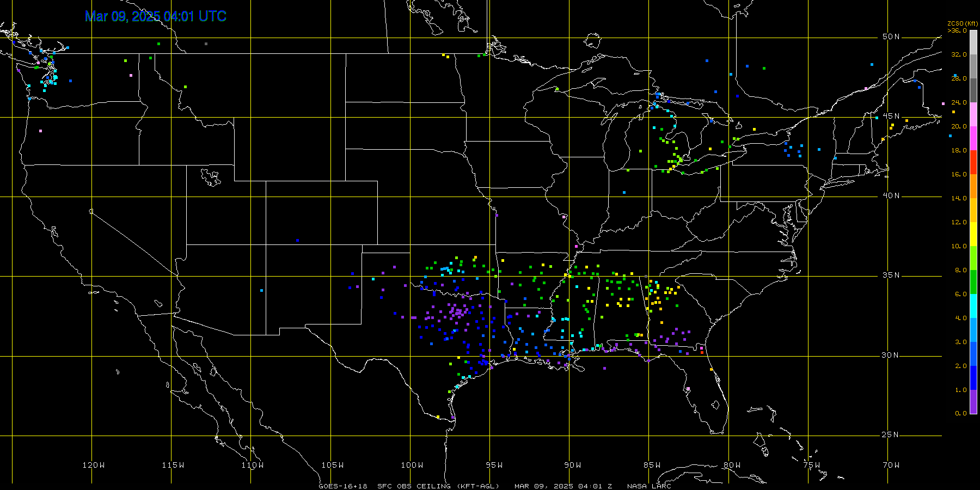This screenshot has width=980, height=490.
Task: Click the 120W longitude label
Action: [x=93, y=465]
